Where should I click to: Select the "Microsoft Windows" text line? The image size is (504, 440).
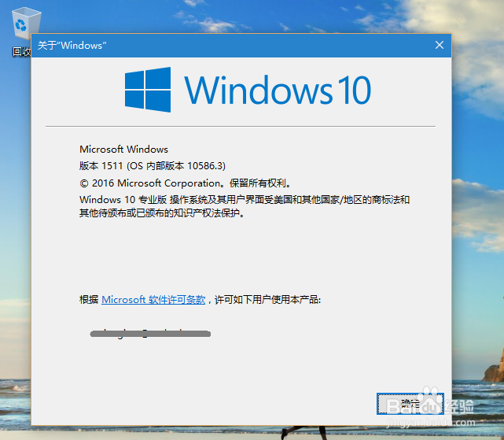(123, 150)
